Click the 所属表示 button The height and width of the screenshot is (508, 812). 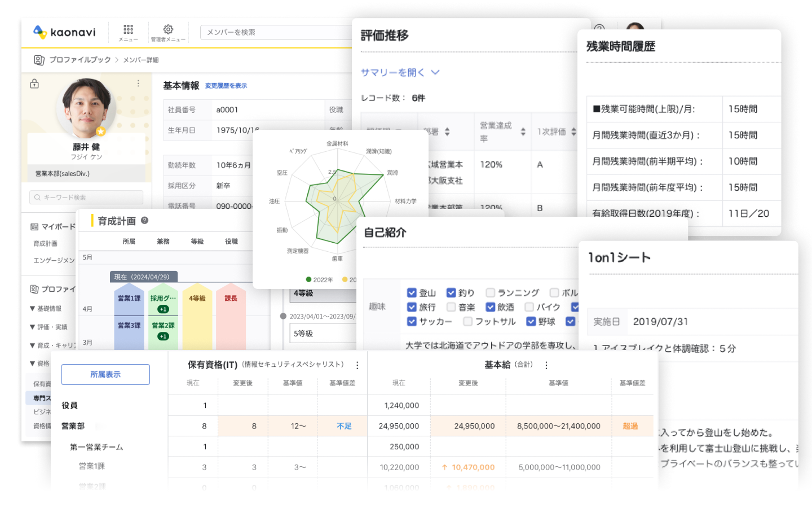105,374
